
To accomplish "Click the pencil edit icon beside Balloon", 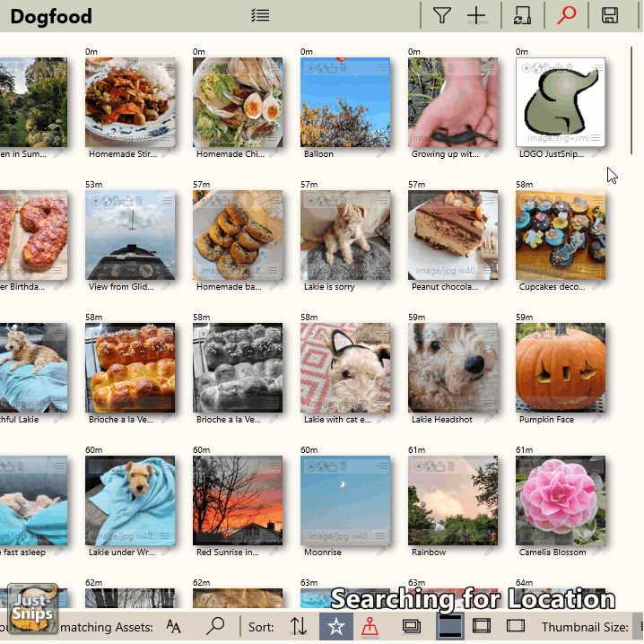I will click(382, 154).
